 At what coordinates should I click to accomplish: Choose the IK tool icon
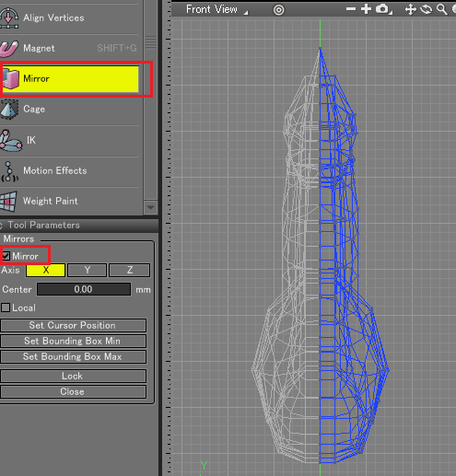(10, 140)
